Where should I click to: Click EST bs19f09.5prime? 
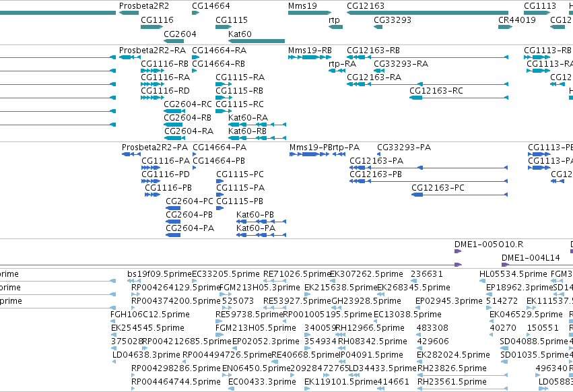click(x=160, y=274)
